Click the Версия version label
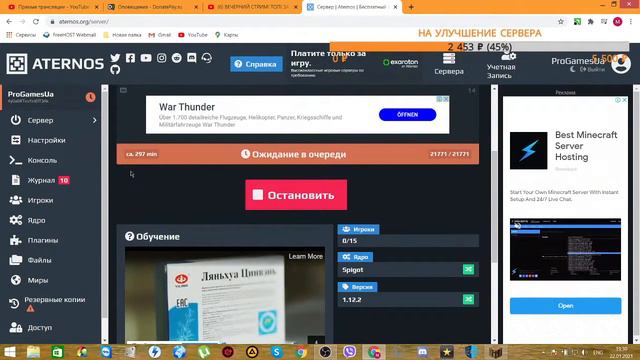Viewport: 640px width, 360px height. click(357, 287)
